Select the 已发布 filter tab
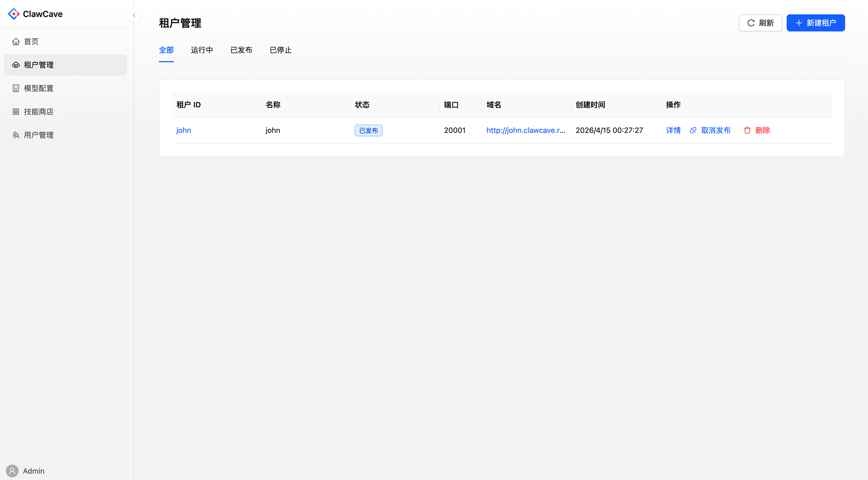Screen dimensions: 868x480 pyautogui.click(x=241, y=50)
